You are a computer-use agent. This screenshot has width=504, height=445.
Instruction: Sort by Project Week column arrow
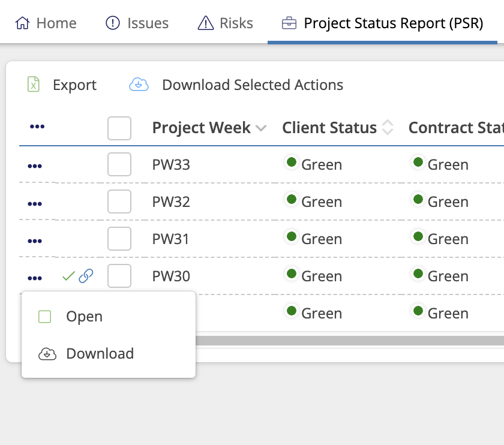pyautogui.click(x=261, y=128)
